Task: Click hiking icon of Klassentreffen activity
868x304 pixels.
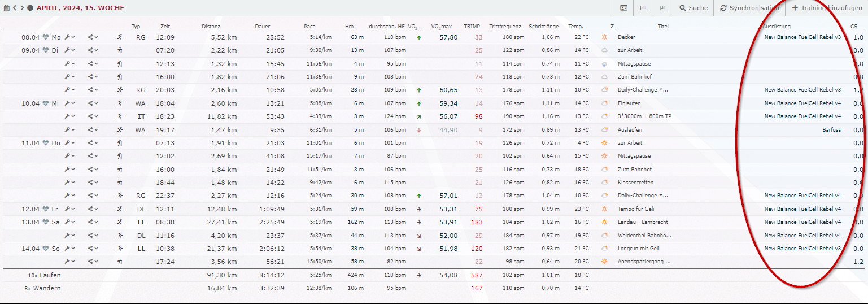Action: click(119, 183)
